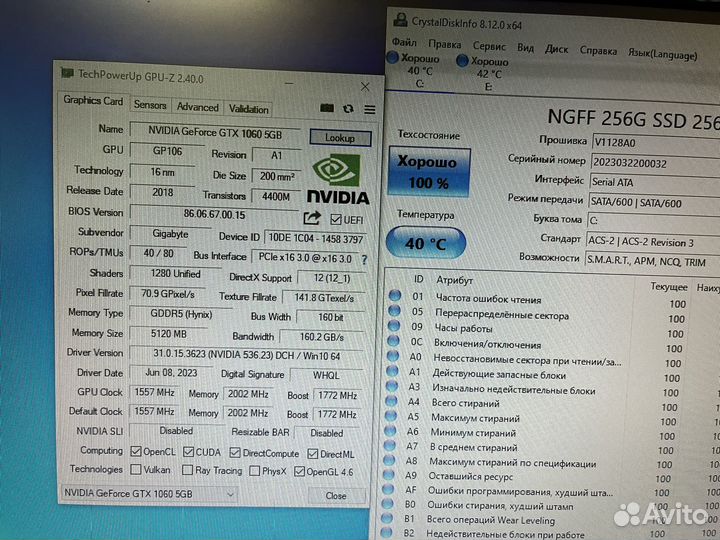Select the C: drive status orb
Image resolution: width=720 pixels, height=540 pixels.
[393, 57]
